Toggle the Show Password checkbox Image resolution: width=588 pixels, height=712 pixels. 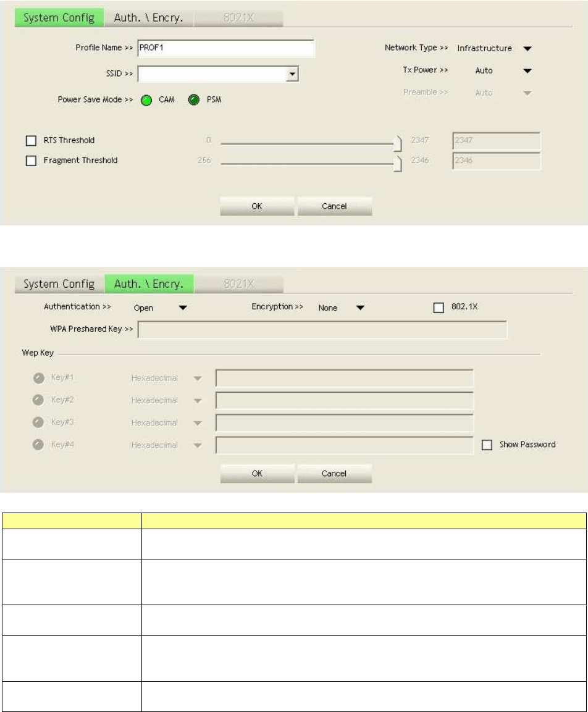487,445
